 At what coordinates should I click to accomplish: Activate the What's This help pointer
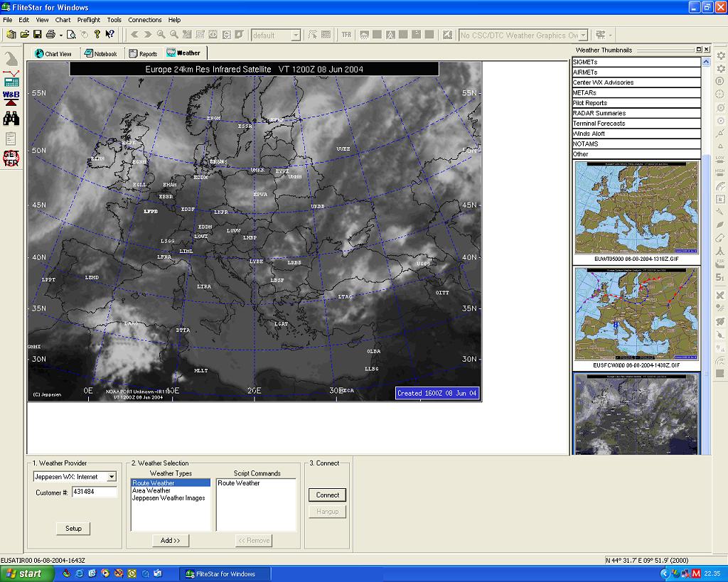[x=109, y=34]
